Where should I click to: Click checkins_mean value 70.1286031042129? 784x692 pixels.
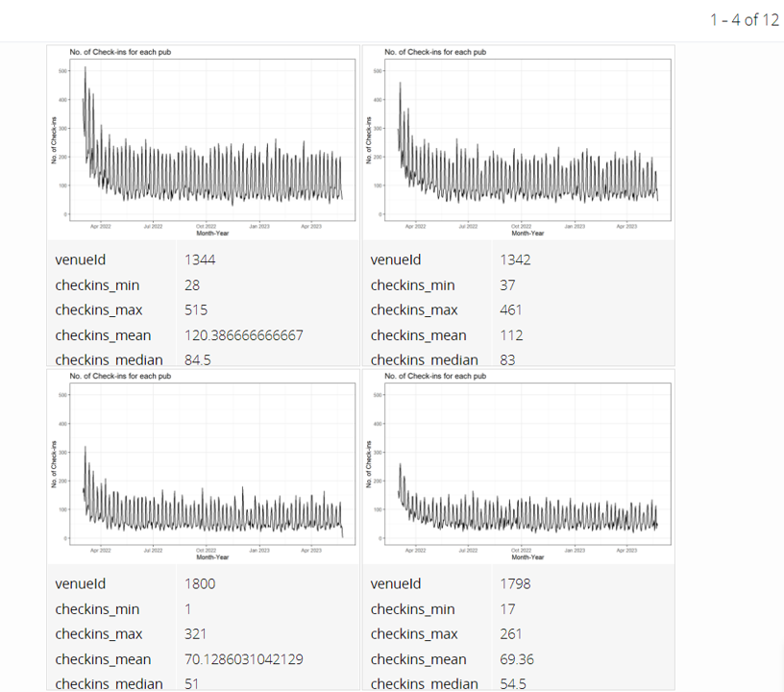tap(244, 659)
